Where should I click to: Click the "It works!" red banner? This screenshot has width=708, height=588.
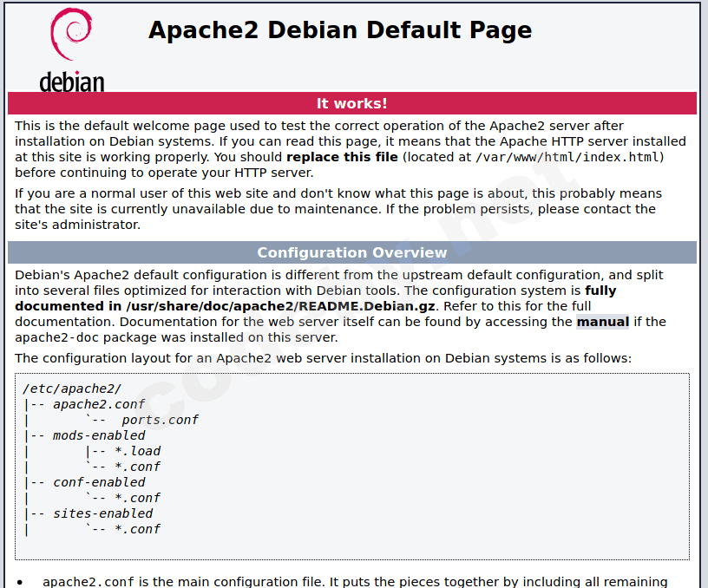pos(352,103)
